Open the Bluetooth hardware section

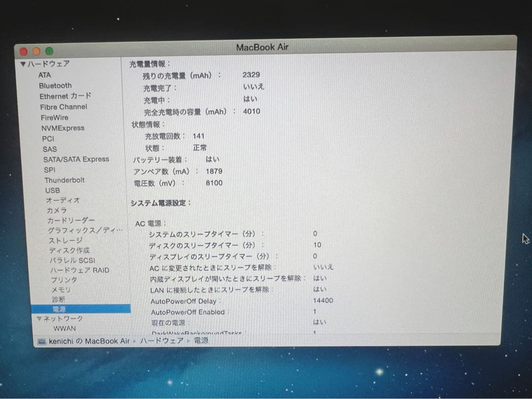point(56,85)
